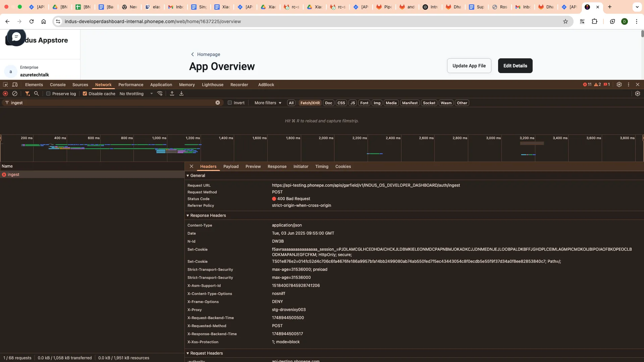The image size is (644, 362).
Task: Uncheck the Disable cache checkbox
Action: 85,94
